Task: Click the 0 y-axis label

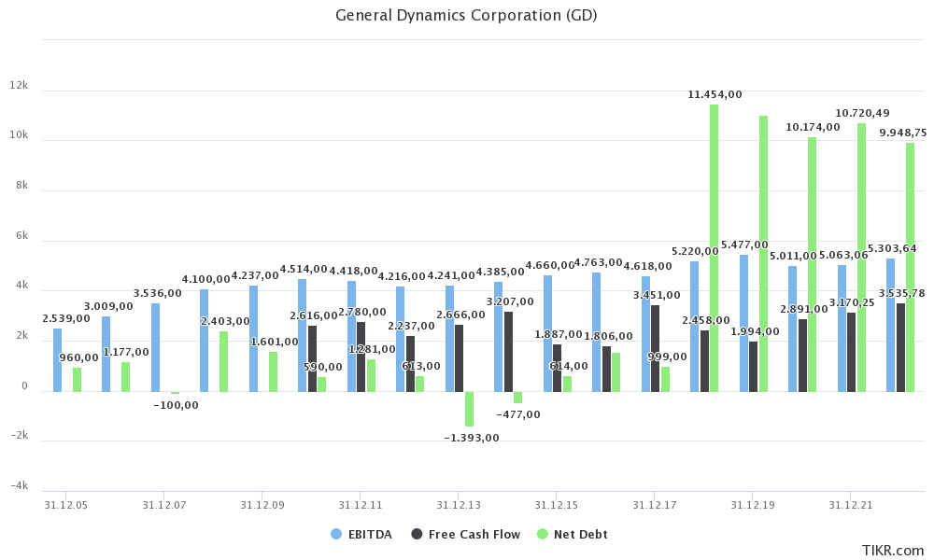Action: 24,385
